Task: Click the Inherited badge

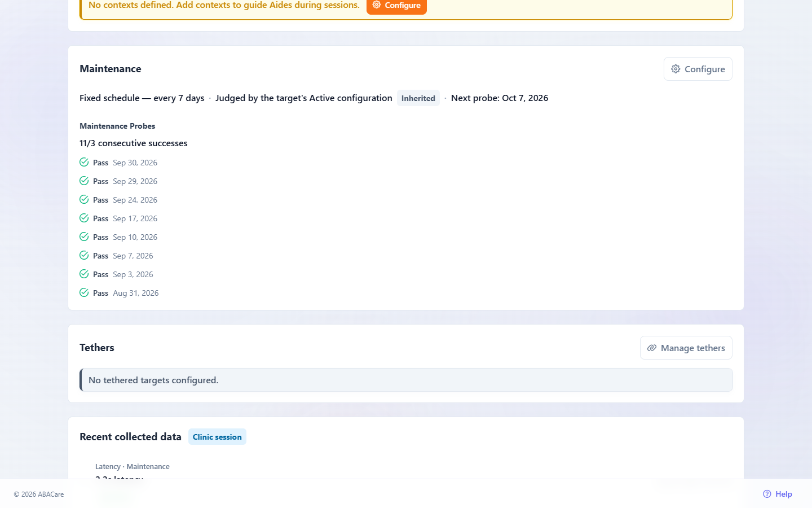Action: [418, 98]
